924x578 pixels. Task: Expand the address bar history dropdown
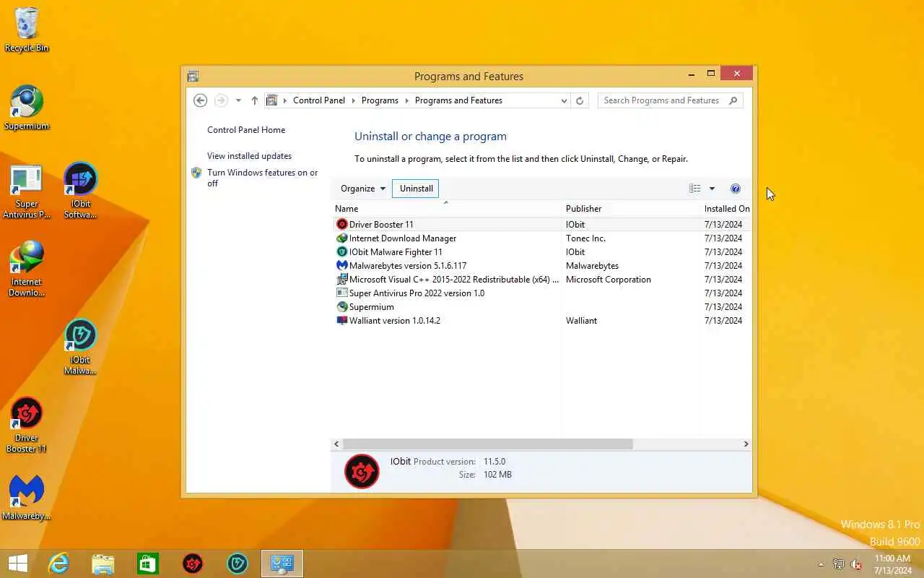(564, 100)
